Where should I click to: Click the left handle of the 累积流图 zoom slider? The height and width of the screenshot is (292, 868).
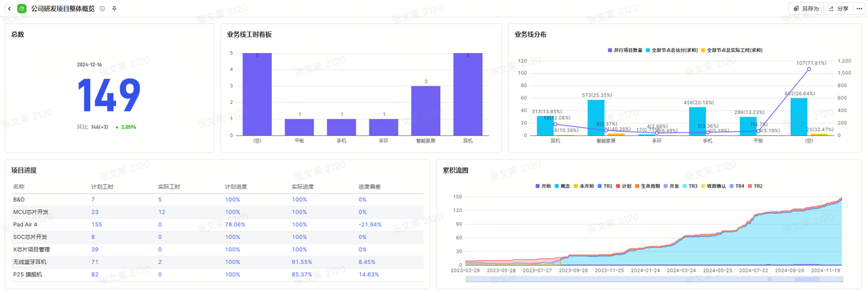point(467,278)
